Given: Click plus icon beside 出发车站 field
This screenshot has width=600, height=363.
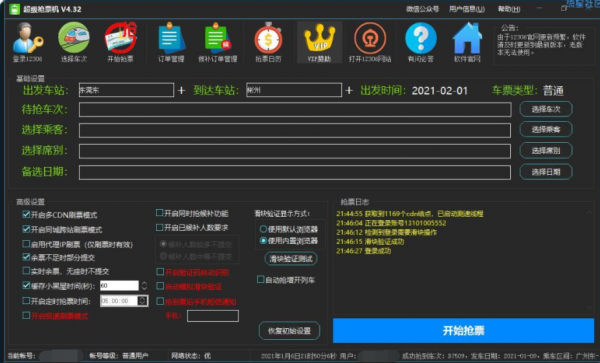Looking at the screenshot, I should [x=181, y=91].
